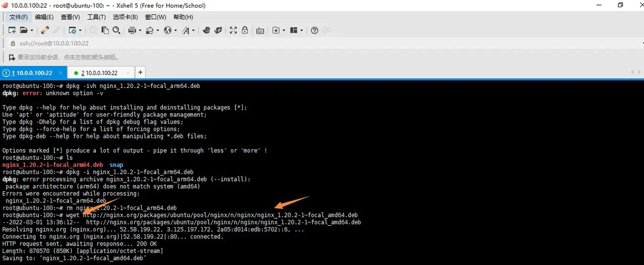Expand the globe encoding dropdown arrow
The height and width of the screenshot is (265, 644).
pyautogui.click(x=176, y=30)
